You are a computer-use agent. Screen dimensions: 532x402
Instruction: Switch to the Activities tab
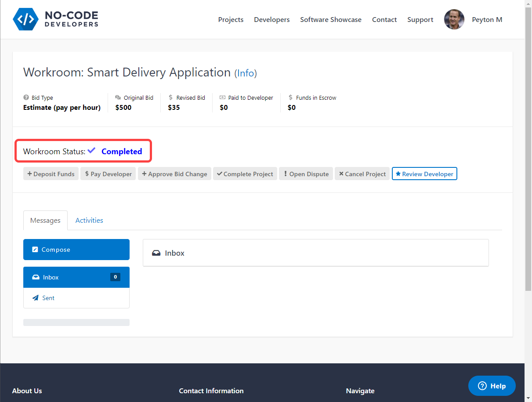pos(89,221)
